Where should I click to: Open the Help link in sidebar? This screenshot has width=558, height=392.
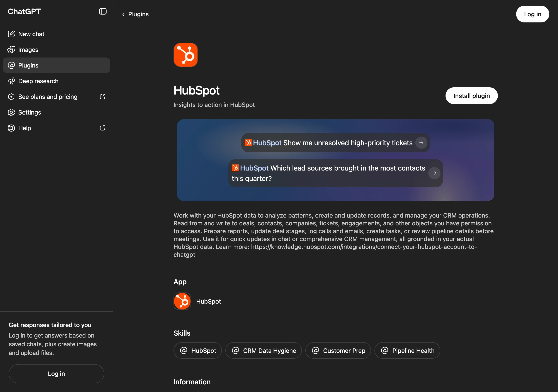(x=56, y=128)
